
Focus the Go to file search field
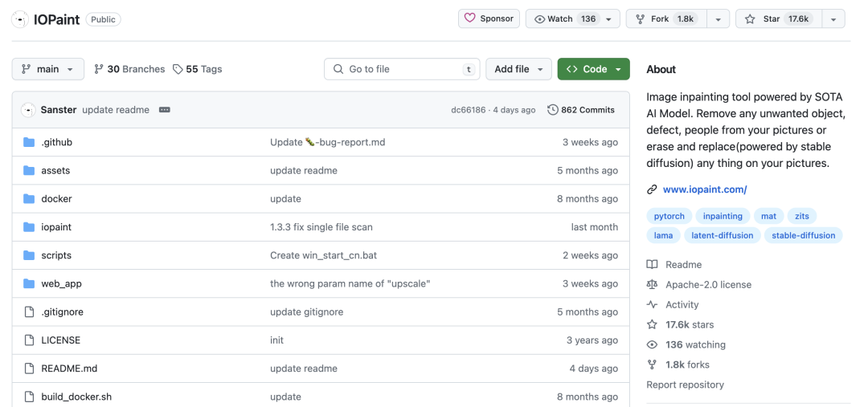402,69
